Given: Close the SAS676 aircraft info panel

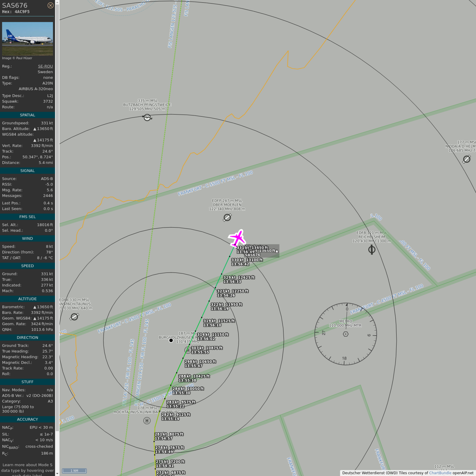Looking at the screenshot, I should (x=50, y=5).
